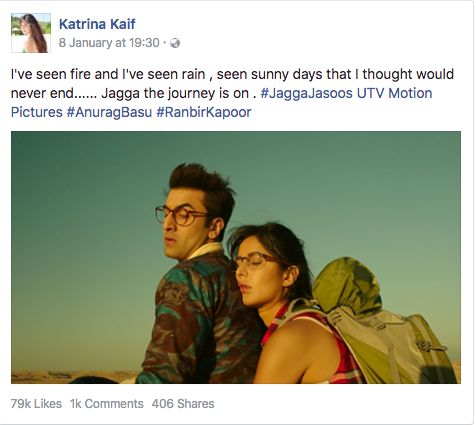Click the word Pictures in the page link
The height and width of the screenshot is (425, 476).
pos(37,112)
